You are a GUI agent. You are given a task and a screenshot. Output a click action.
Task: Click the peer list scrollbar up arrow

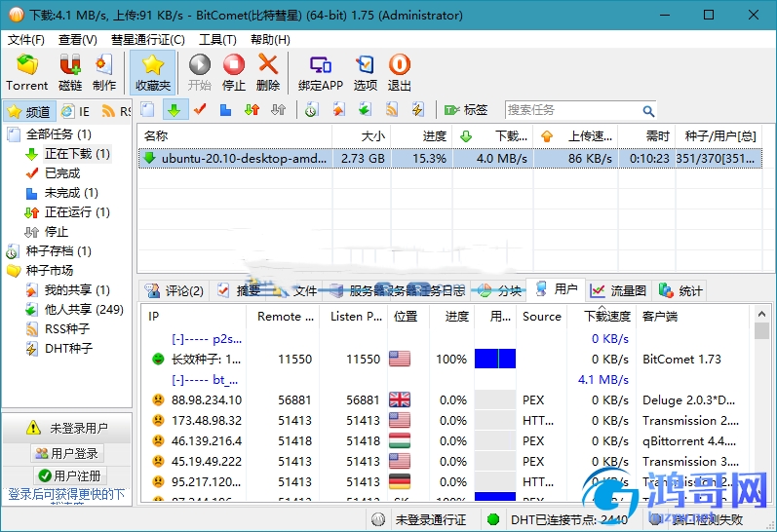761,314
